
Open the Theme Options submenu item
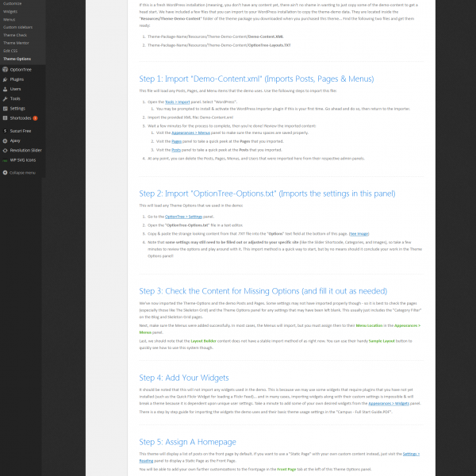coord(17,59)
